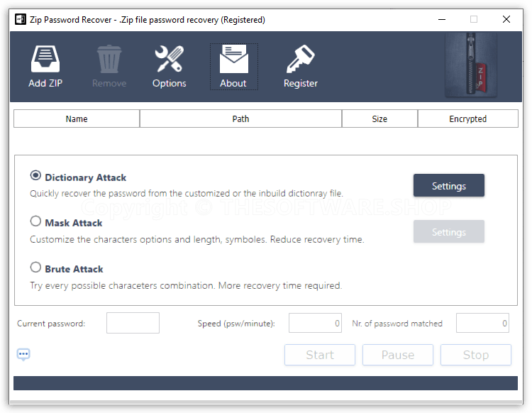Screen dimensions: 532x413
Task: Click the Remove trash can icon
Action: click(x=109, y=60)
